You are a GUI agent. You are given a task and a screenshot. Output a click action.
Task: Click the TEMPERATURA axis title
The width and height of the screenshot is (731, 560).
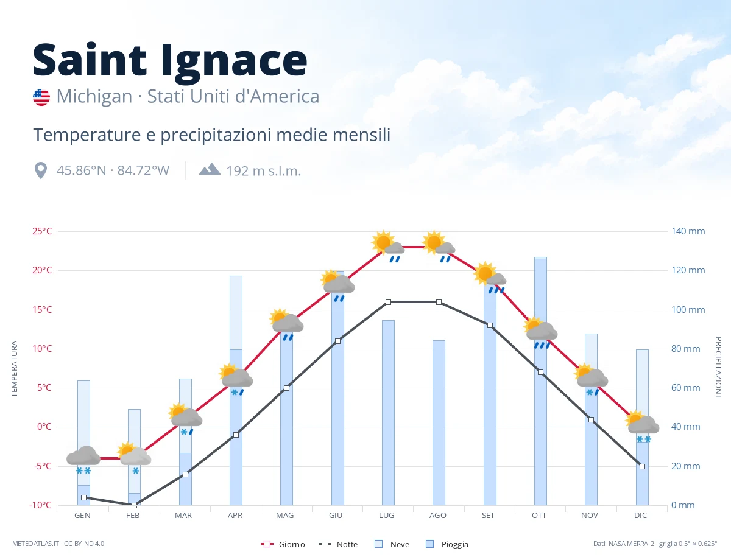click(x=15, y=369)
